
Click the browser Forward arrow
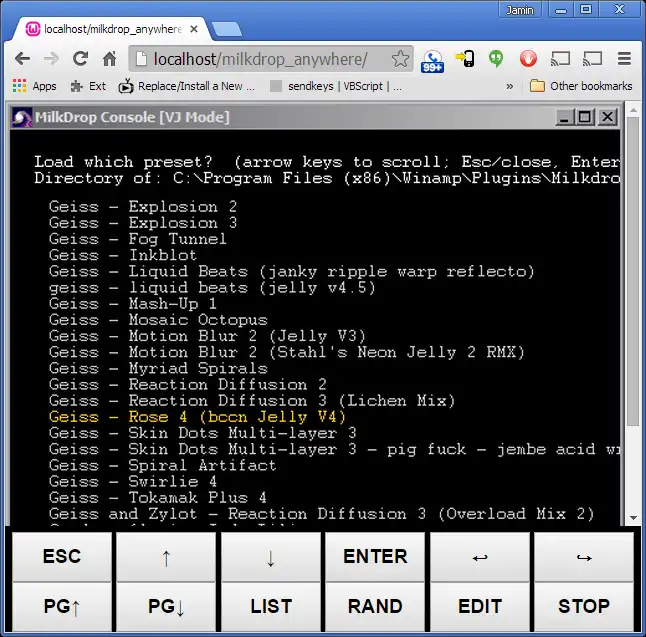click(x=51, y=59)
